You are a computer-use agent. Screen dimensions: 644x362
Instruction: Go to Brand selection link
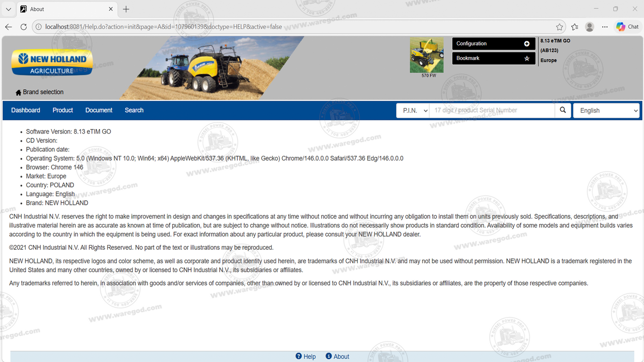[43, 92]
